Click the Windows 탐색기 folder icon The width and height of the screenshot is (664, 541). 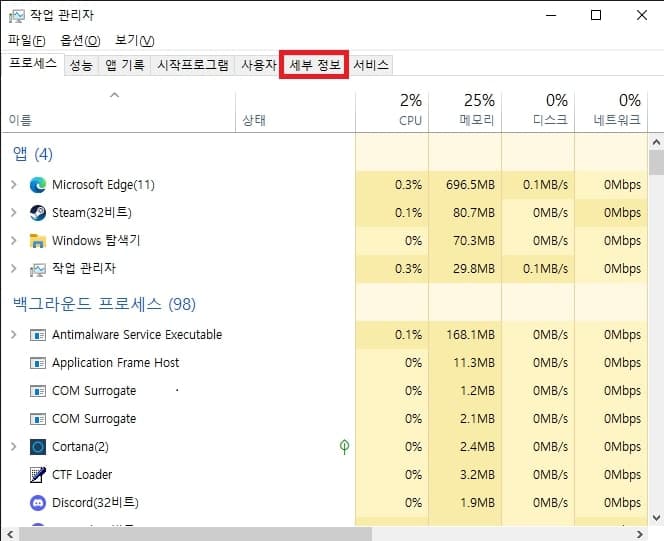pyautogui.click(x=38, y=241)
